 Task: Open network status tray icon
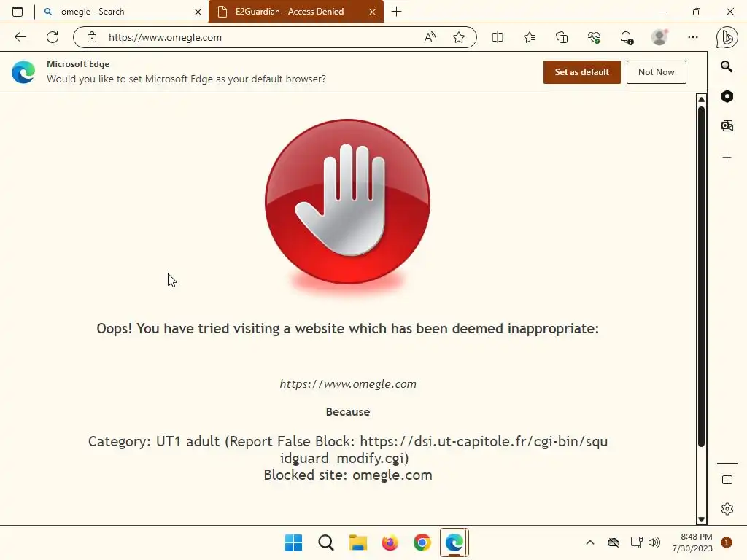tap(636, 542)
